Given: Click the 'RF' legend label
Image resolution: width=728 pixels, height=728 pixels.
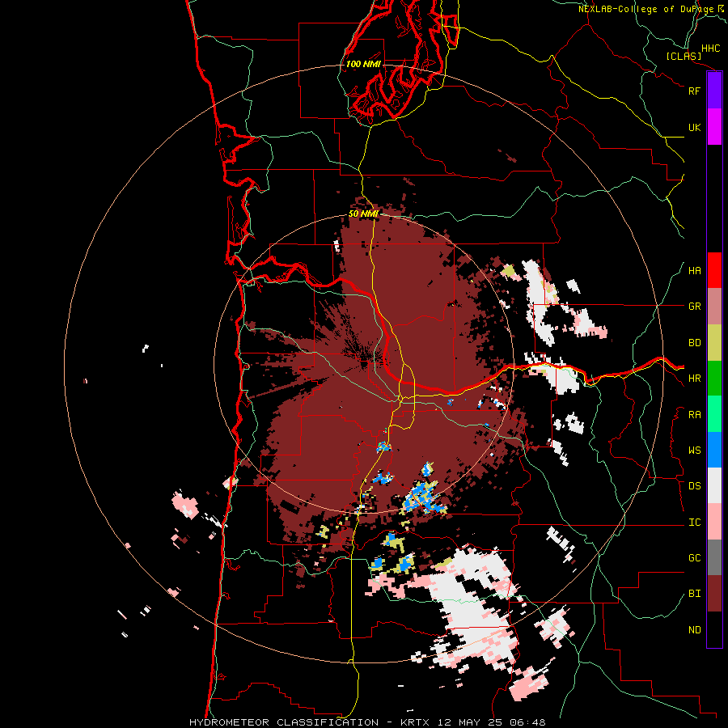Looking at the screenshot, I should [x=694, y=91].
